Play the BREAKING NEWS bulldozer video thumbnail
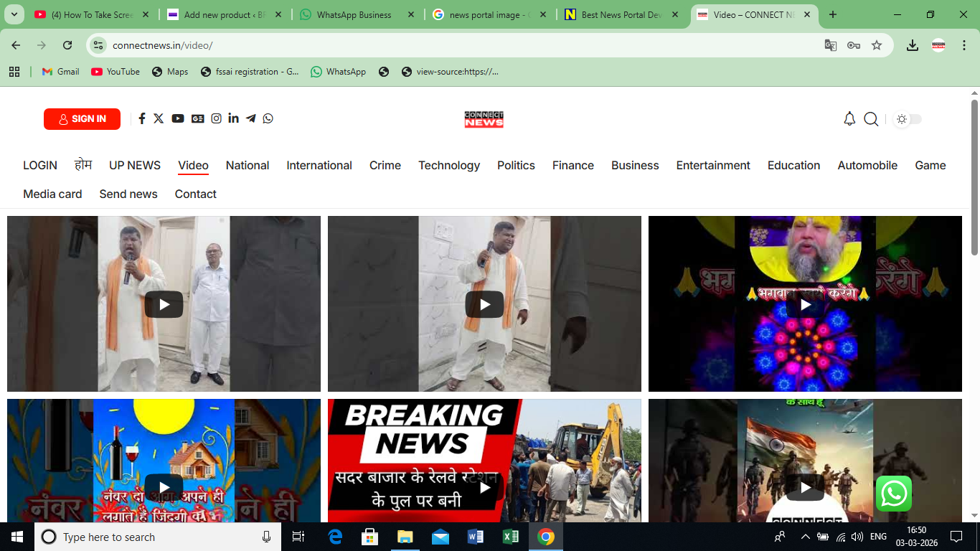Image resolution: width=980 pixels, height=551 pixels. pyautogui.click(x=484, y=486)
